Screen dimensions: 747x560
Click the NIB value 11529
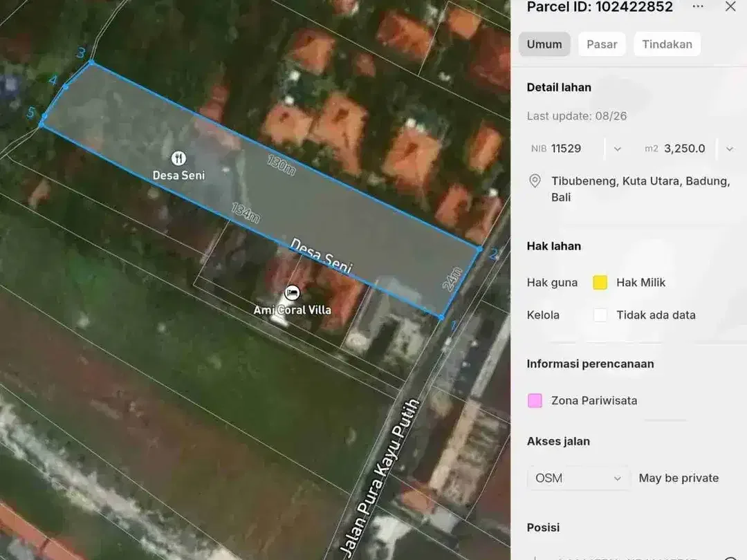click(566, 149)
